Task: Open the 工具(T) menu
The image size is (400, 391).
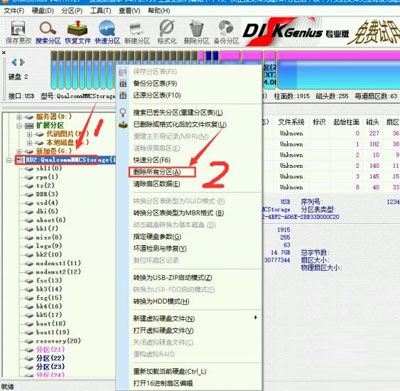Action: (x=100, y=11)
